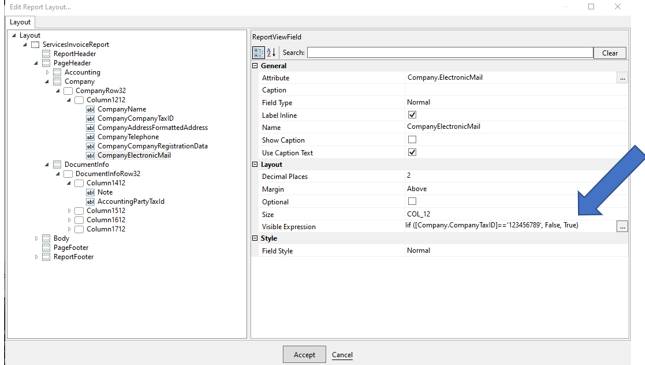Expand the Column1612 tree node
This screenshot has width=645, height=365.
coord(69,220)
